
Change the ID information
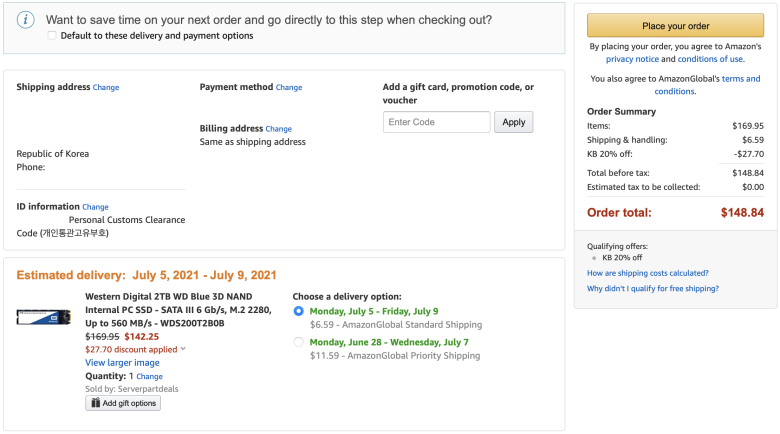tap(96, 207)
